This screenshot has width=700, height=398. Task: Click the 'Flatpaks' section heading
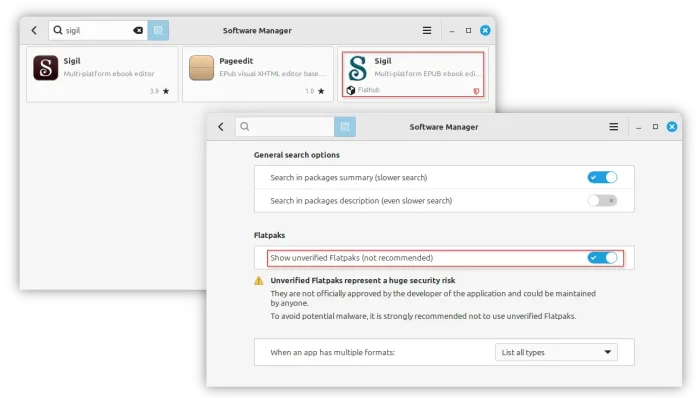point(269,235)
